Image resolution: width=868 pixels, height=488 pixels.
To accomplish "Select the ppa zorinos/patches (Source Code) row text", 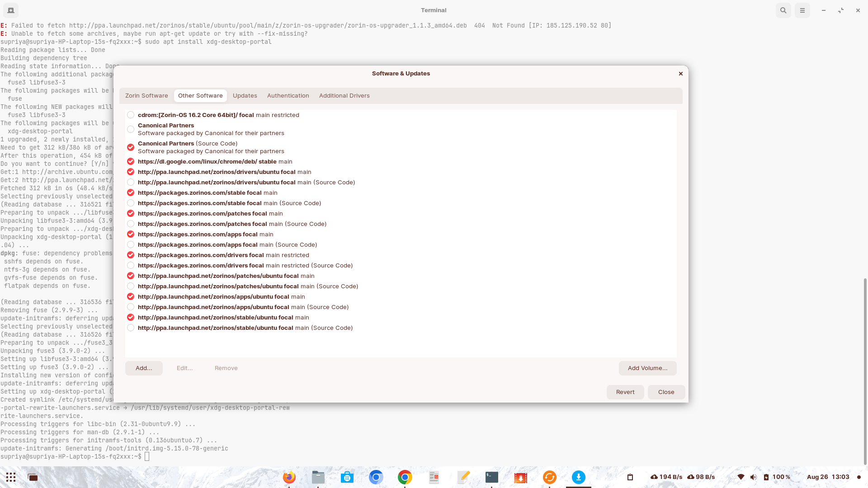I will pos(248,286).
